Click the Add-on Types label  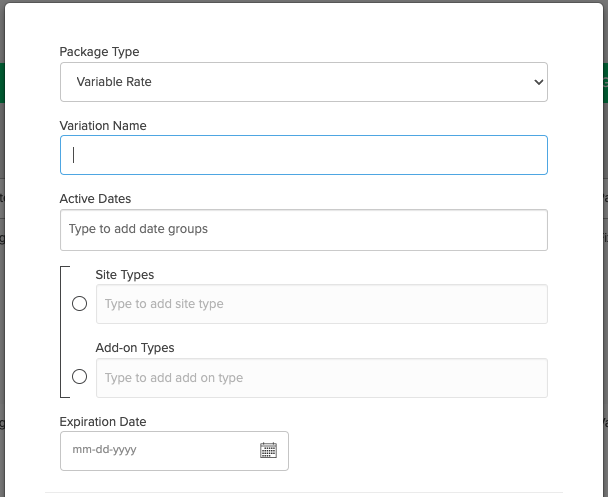click(x=135, y=348)
